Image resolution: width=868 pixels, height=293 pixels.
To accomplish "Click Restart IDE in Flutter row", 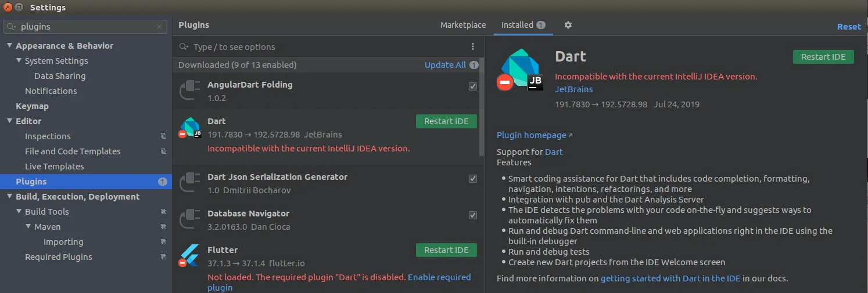I will point(446,250).
